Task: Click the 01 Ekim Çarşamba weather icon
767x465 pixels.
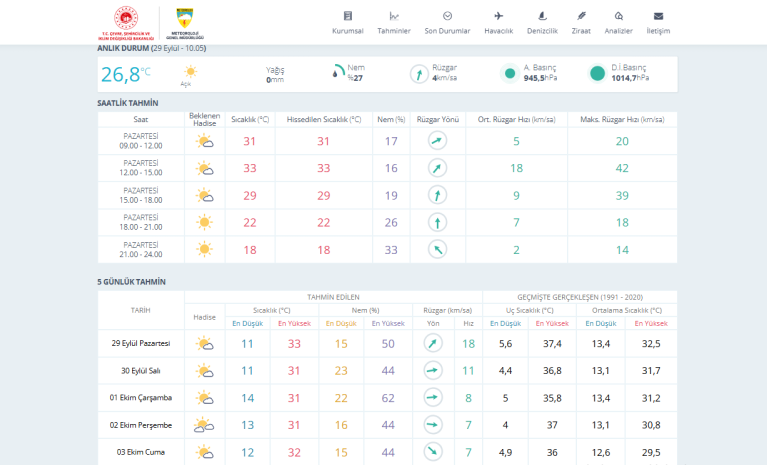Action: pyautogui.click(x=204, y=398)
